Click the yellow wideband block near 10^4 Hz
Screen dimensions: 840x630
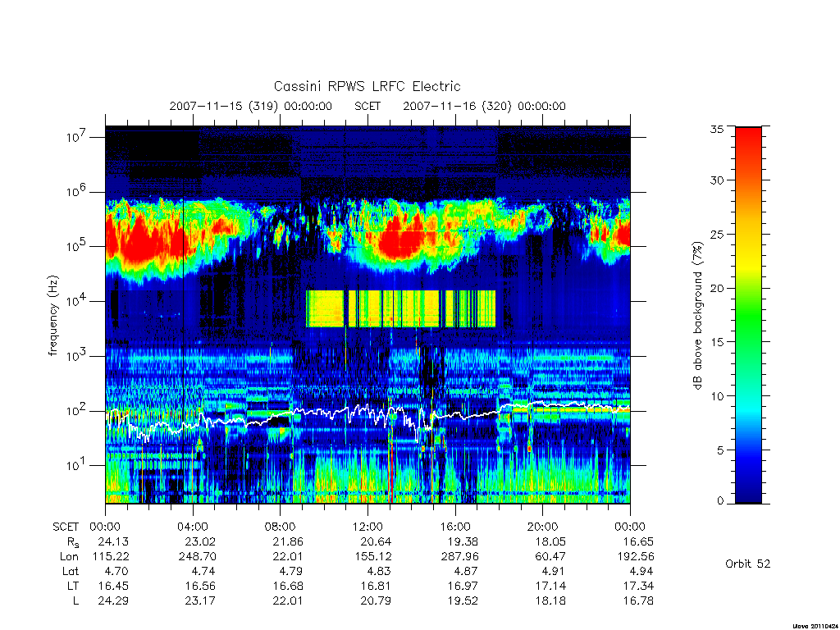coord(400,308)
